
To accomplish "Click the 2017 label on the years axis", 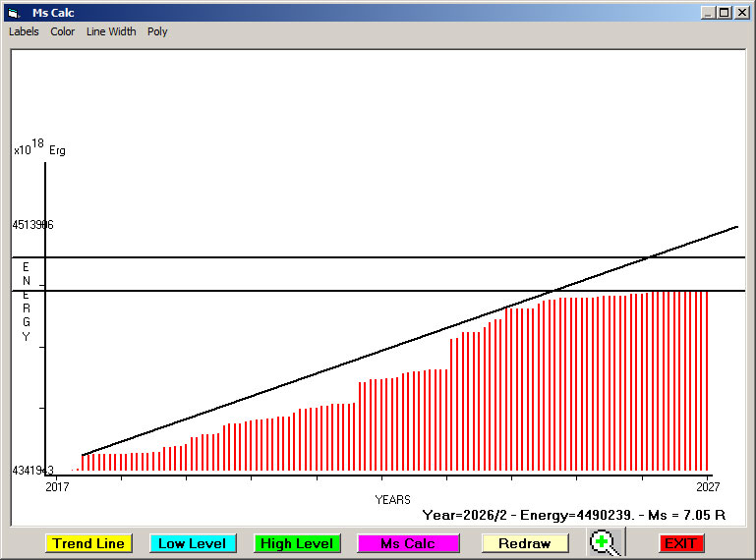I will click(x=58, y=487).
